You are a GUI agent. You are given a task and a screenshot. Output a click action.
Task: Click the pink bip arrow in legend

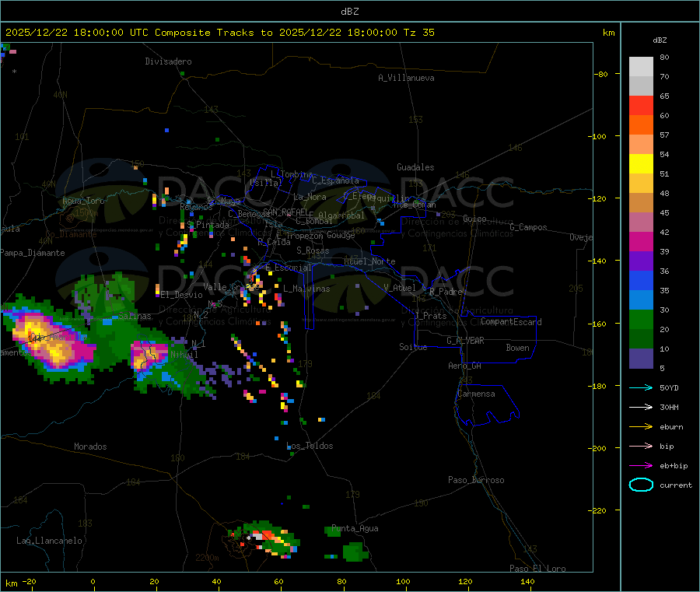(x=641, y=446)
